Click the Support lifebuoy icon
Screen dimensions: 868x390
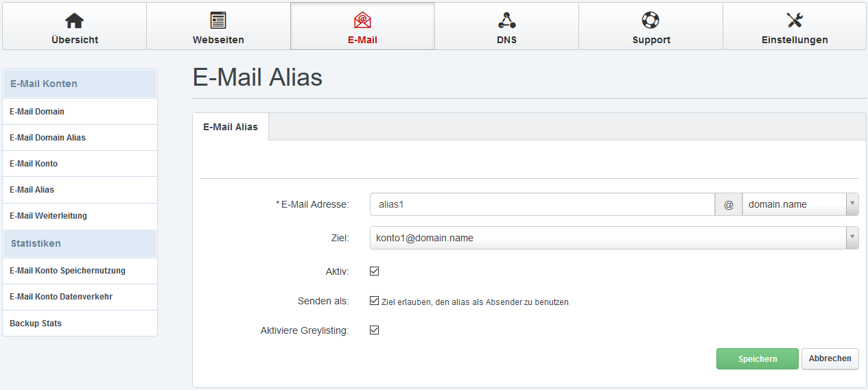650,21
